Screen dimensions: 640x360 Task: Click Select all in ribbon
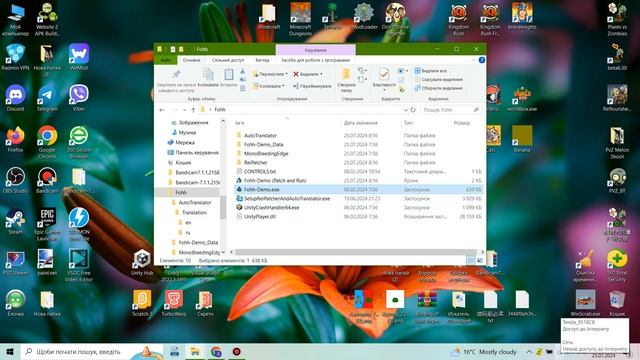click(x=431, y=71)
